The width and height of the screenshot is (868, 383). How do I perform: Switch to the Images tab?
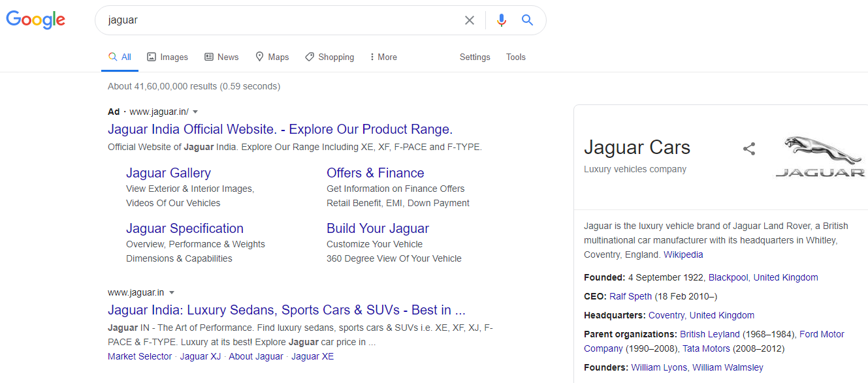click(x=168, y=57)
